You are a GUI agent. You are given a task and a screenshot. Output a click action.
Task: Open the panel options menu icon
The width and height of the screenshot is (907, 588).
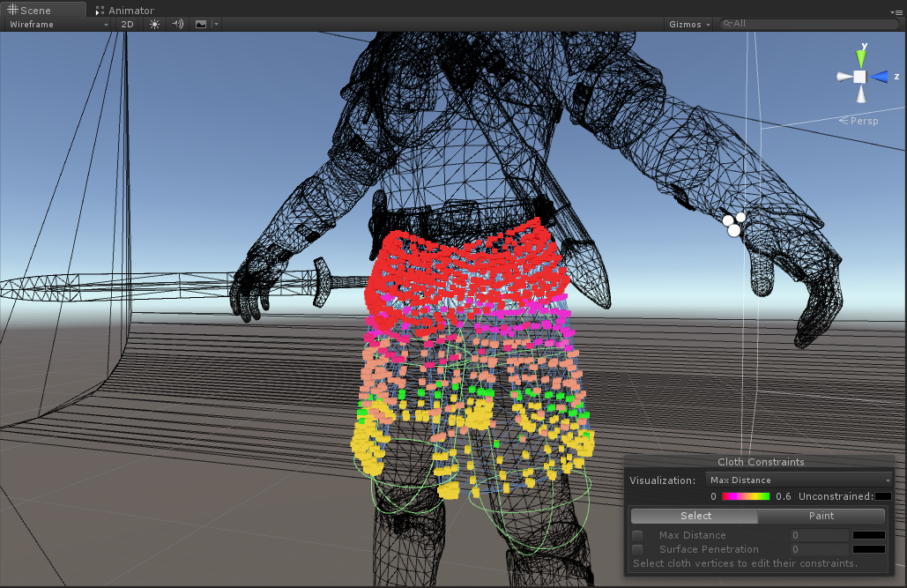tap(896, 11)
